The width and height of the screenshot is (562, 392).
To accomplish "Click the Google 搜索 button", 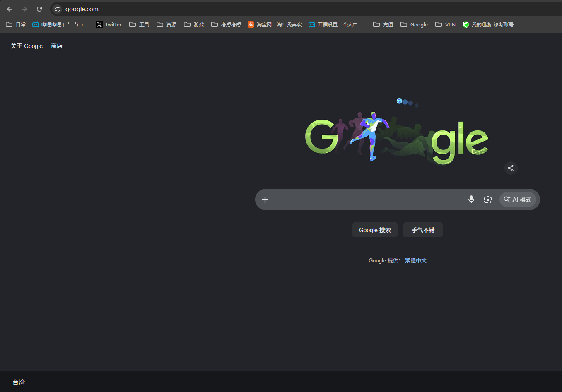I will point(375,230).
